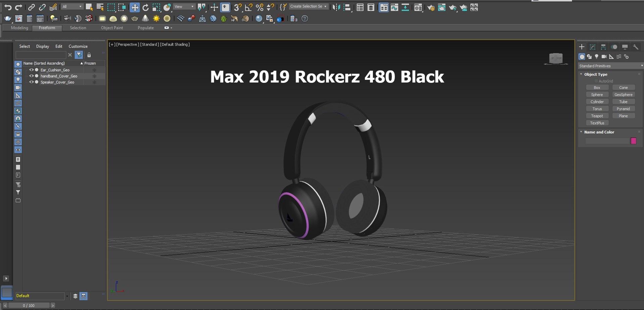Viewport: 644px width, 310px height.
Task: Click the pink object color swatch
Action: (x=633, y=141)
